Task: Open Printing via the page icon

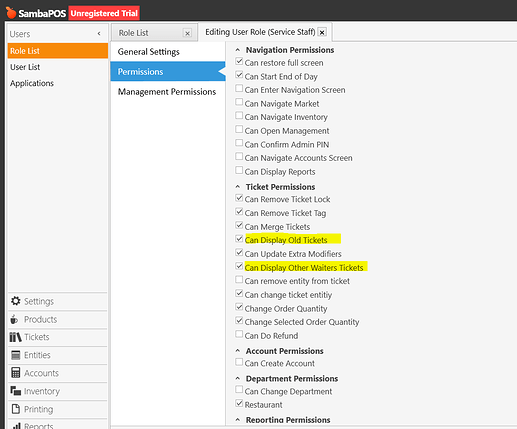Action: coord(16,409)
